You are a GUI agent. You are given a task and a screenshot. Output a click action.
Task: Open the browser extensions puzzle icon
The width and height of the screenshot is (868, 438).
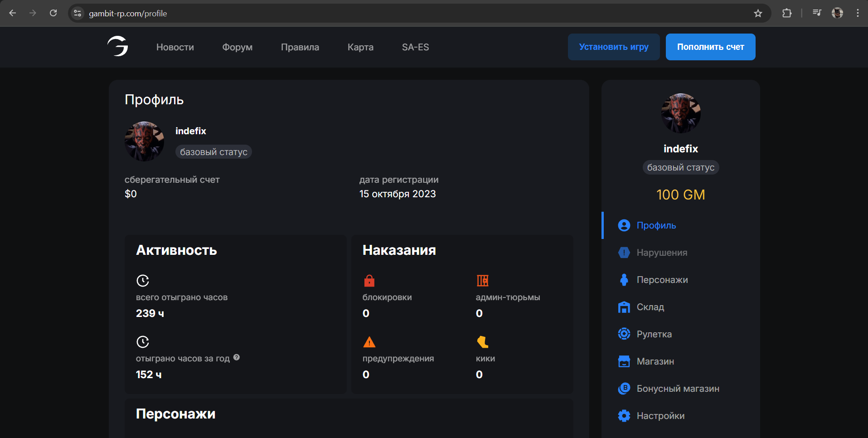tap(787, 13)
